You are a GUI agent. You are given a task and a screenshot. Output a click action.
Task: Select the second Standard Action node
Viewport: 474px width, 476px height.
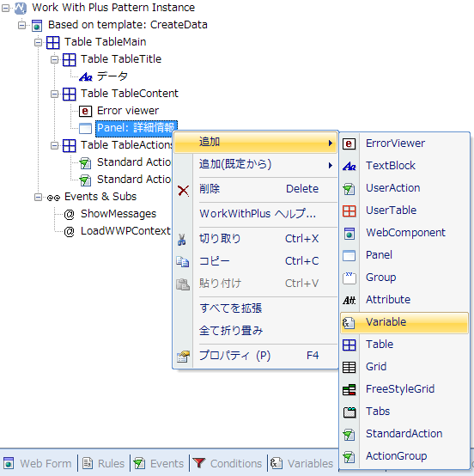point(133,180)
